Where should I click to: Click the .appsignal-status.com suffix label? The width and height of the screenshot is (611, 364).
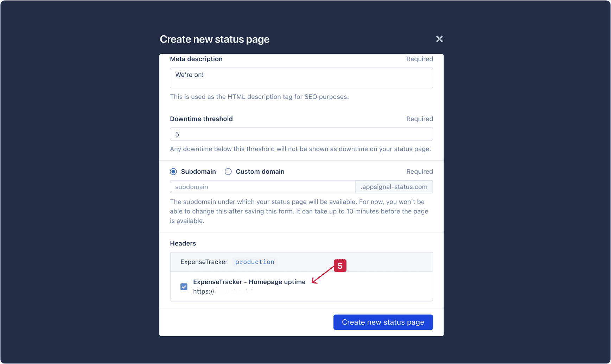tap(394, 187)
